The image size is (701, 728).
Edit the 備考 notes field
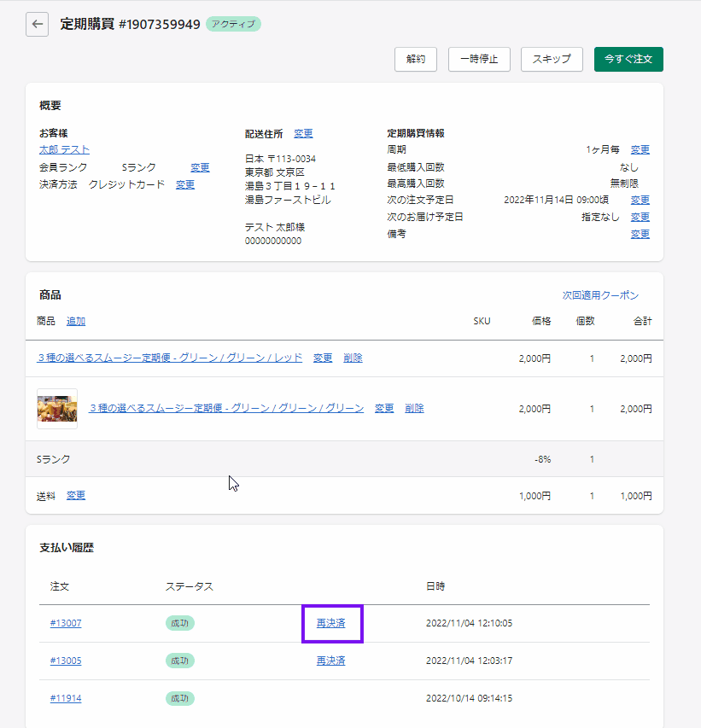(x=640, y=234)
